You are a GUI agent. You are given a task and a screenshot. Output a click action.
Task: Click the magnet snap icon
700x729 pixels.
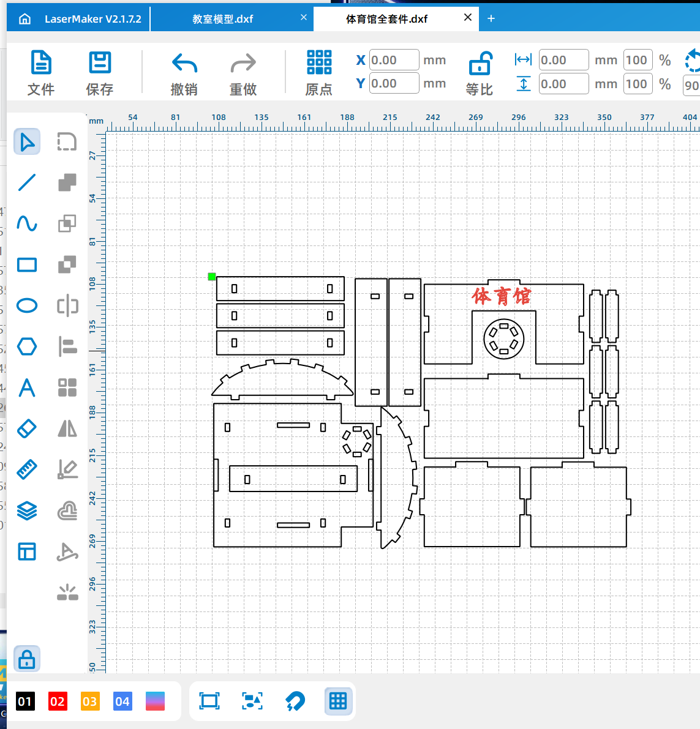click(x=295, y=701)
